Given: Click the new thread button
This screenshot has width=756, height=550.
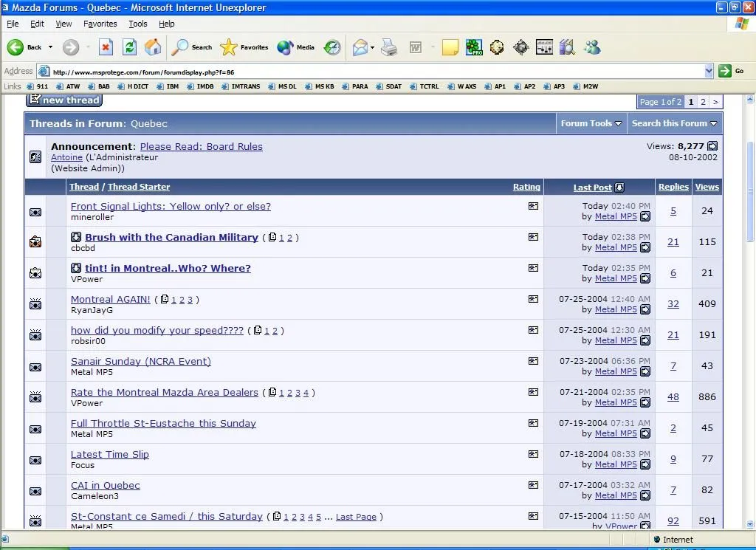Looking at the screenshot, I should tap(64, 100).
